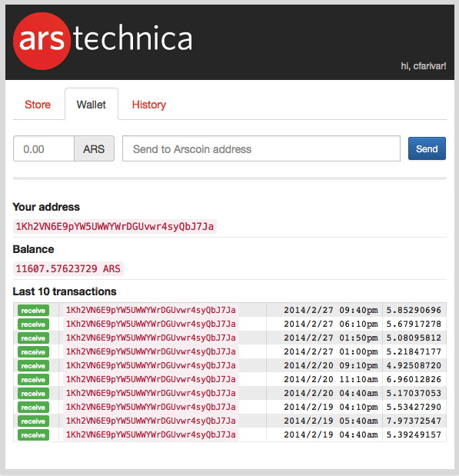Viewport: 459px width, 476px height.
Task: Click the hi, cfarivar! greeting
Action: point(423,66)
